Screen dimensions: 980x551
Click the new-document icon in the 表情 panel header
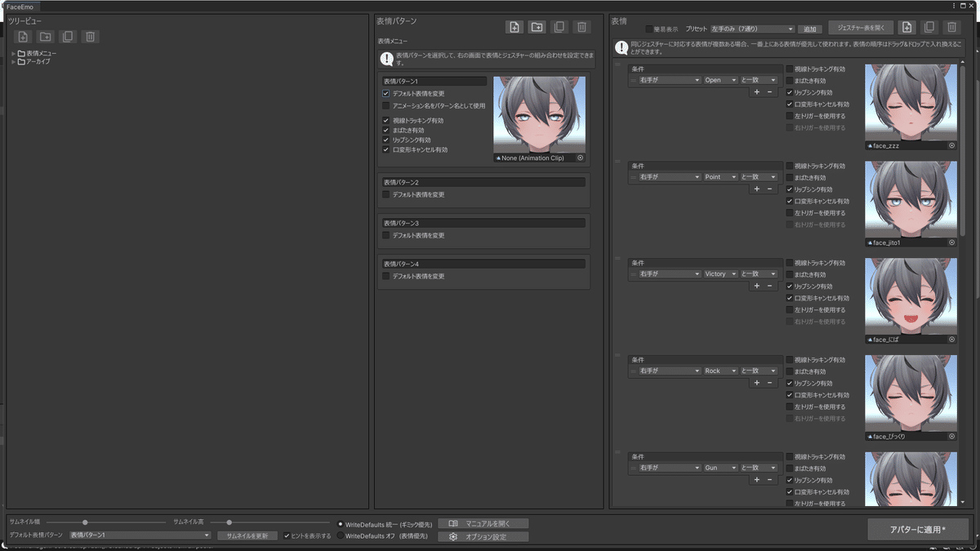[x=907, y=27]
